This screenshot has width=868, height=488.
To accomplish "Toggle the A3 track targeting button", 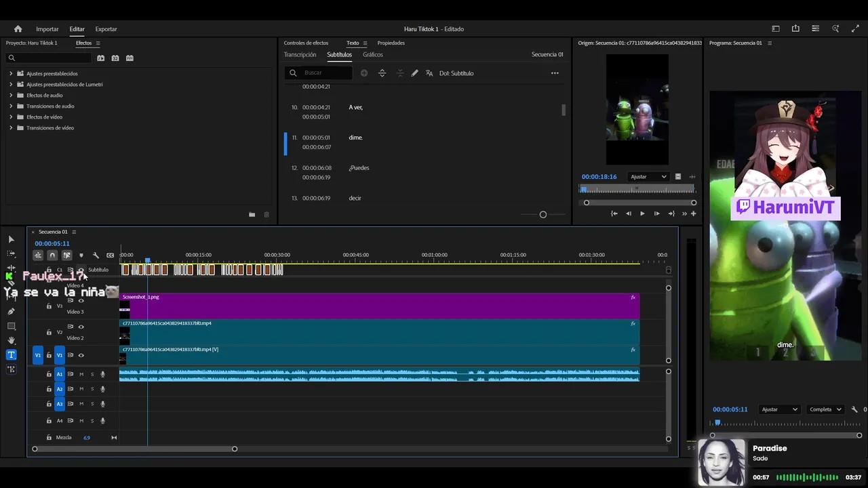I will [x=60, y=404].
